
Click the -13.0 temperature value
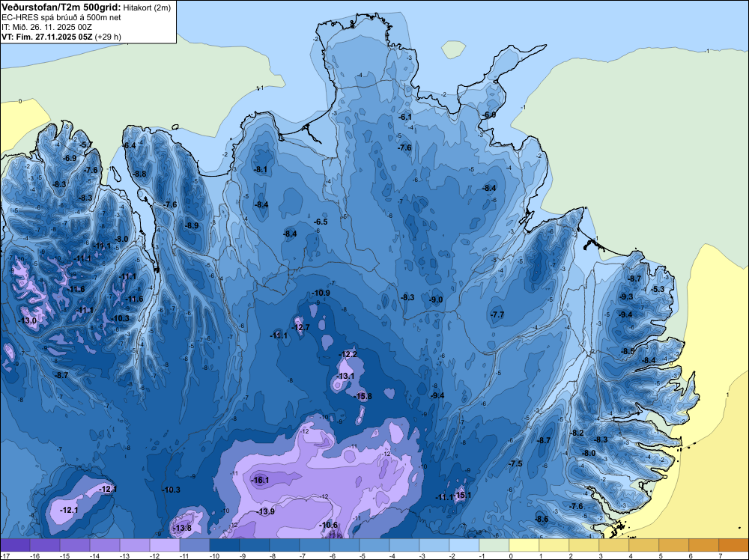click(28, 321)
